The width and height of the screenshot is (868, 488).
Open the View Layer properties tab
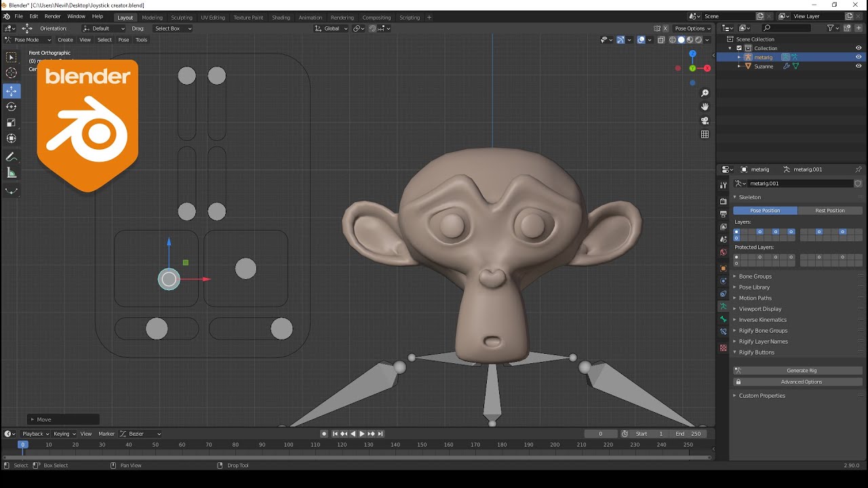724,227
